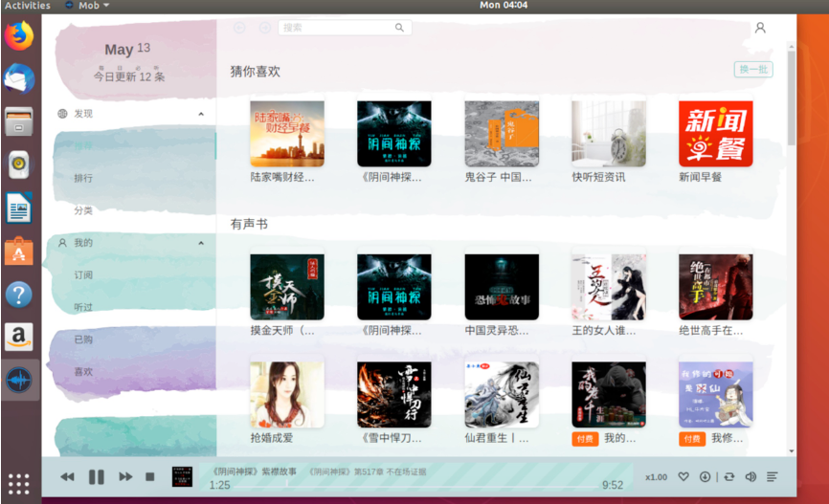Viewport: 829px width, 504px height.
Task: Click the 今日更新 12 条 text
Action: pos(129,77)
